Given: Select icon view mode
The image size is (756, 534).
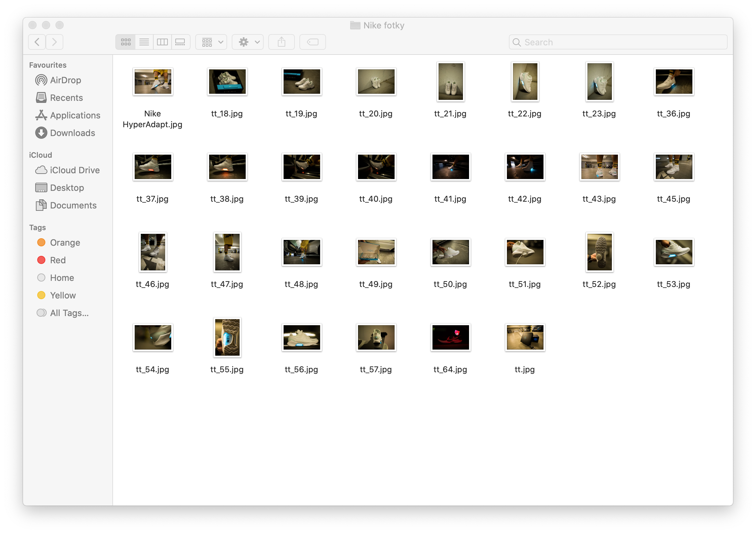Looking at the screenshot, I should tap(126, 42).
